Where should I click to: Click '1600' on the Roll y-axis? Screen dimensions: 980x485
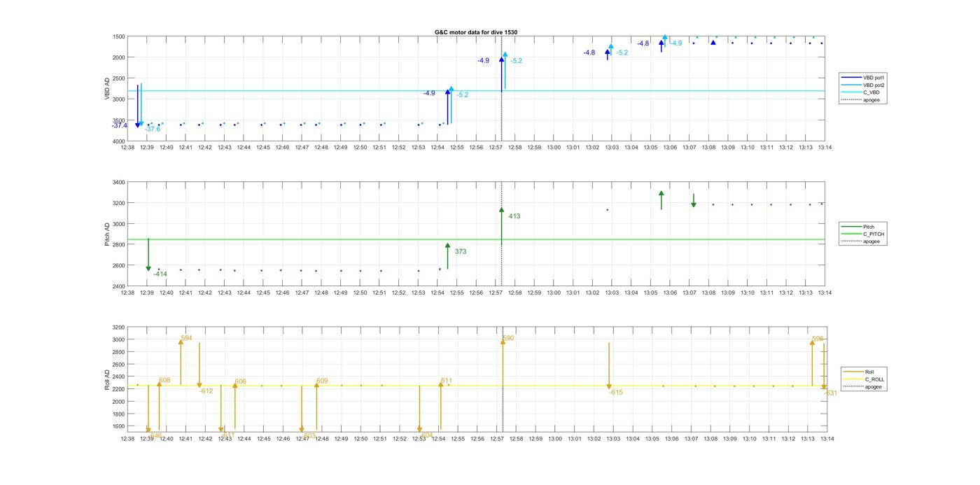(118, 426)
